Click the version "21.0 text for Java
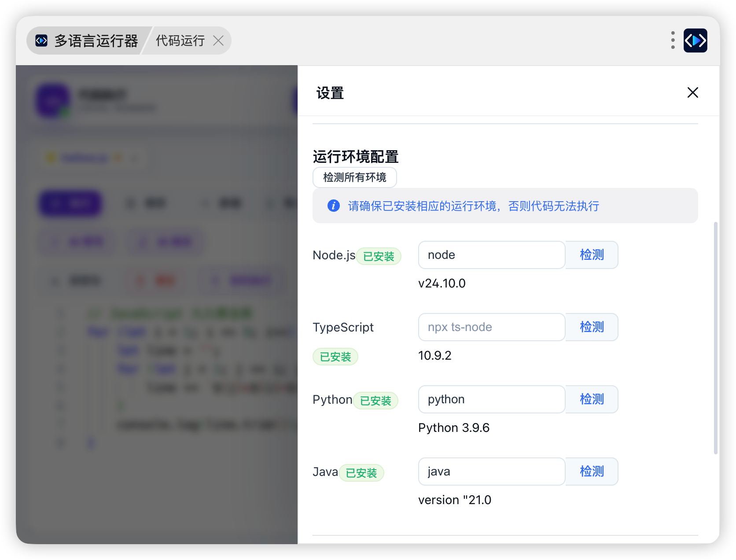The image size is (736, 560). (455, 500)
